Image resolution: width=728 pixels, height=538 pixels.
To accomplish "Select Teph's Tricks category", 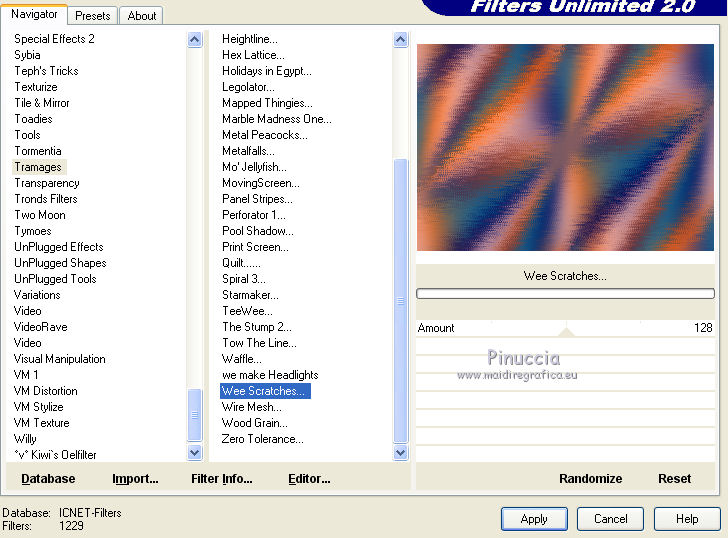I will point(46,71).
